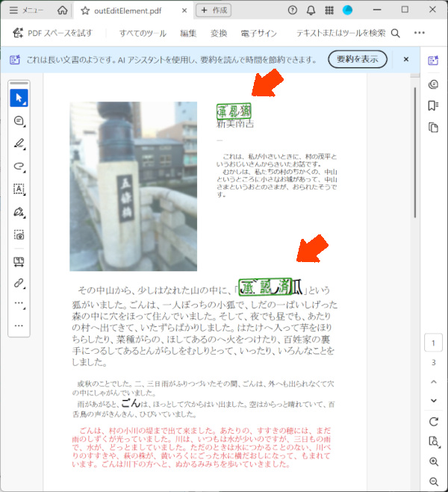This screenshot has height=492, width=448.
Task: Open the bottom ellipsis in left toolbar
Action: (19, 326)
